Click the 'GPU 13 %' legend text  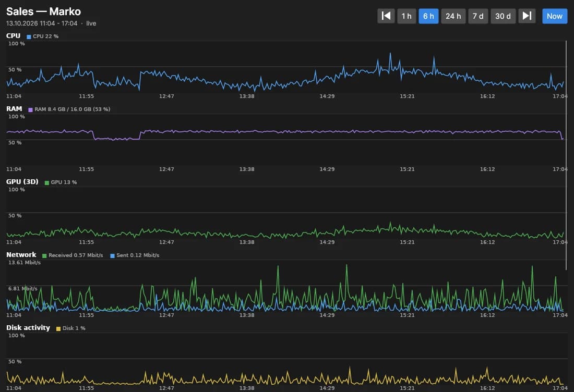[x=64, y=182]
